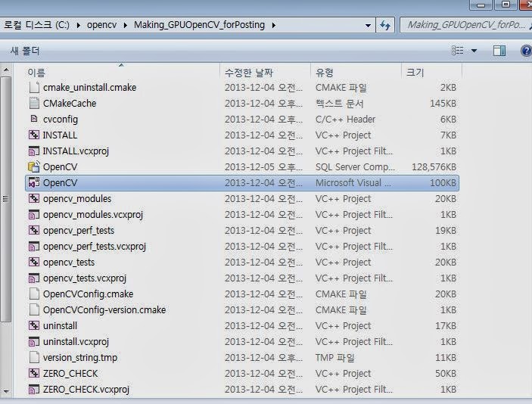532x404 pixels.
Task: Click the 50KB size of ZERO_CHECK
Action: click(x=446, y=374)
